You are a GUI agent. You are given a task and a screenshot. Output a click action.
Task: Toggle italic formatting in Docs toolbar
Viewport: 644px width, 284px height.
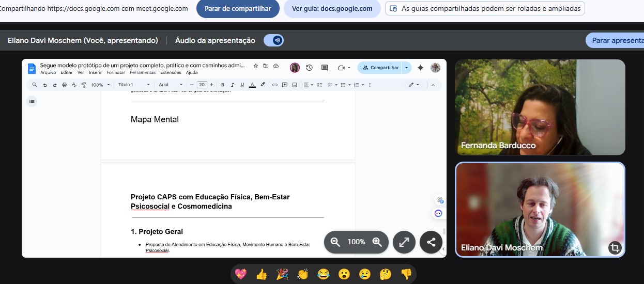233,85
